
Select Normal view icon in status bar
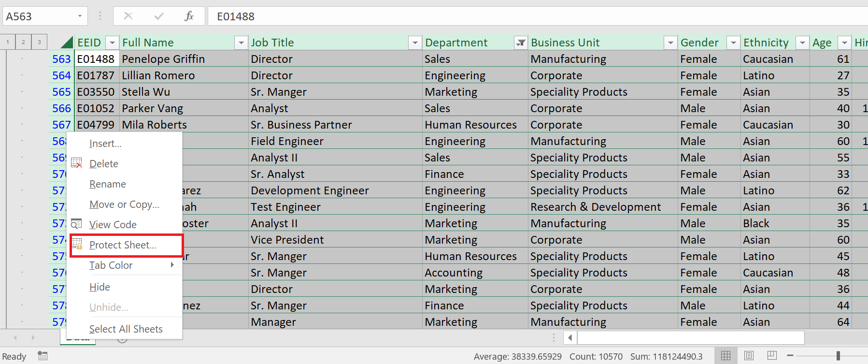[726, 356]
